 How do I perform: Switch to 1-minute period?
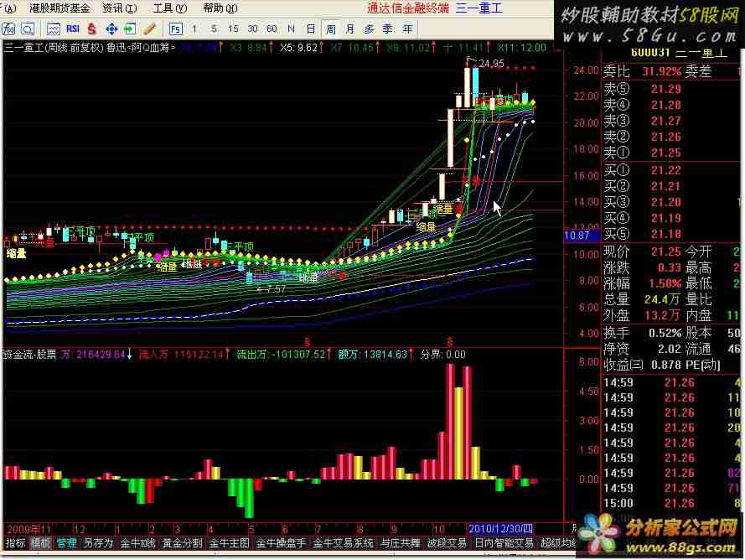pyautogui.click(x=194, y=29)
